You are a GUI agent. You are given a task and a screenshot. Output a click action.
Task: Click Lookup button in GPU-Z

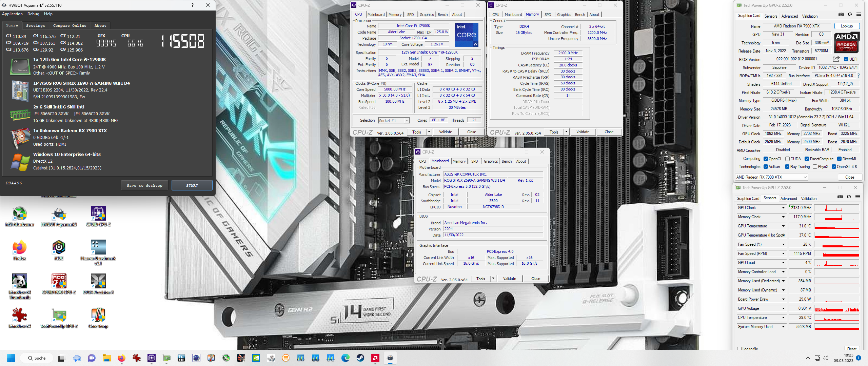[x=847, y=26]
